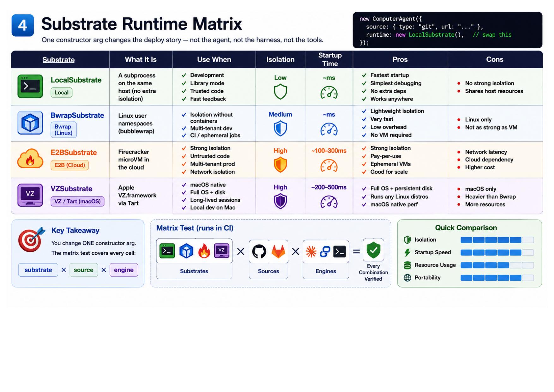
Task: Click the black terminal engine icon
Action: coord(340,251)
